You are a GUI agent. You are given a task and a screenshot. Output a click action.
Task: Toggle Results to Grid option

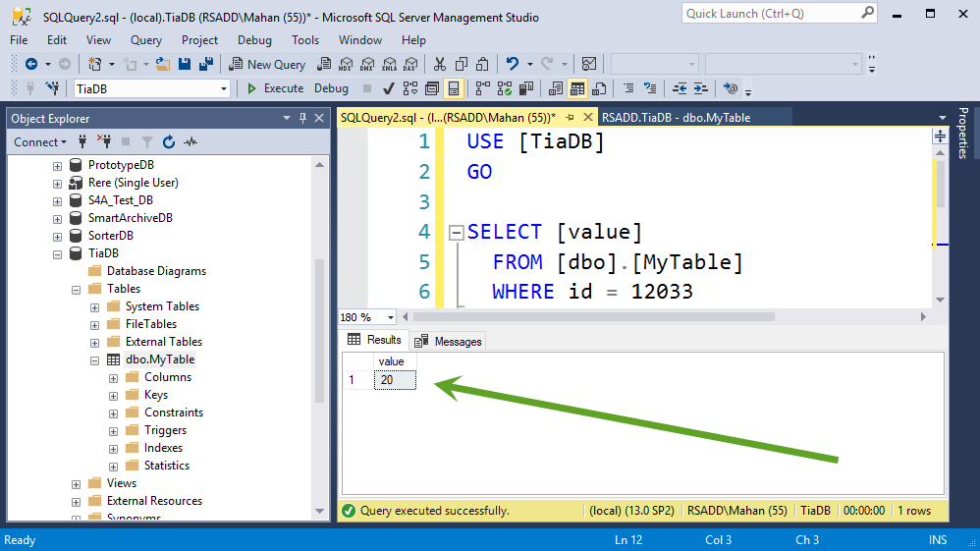576,88
